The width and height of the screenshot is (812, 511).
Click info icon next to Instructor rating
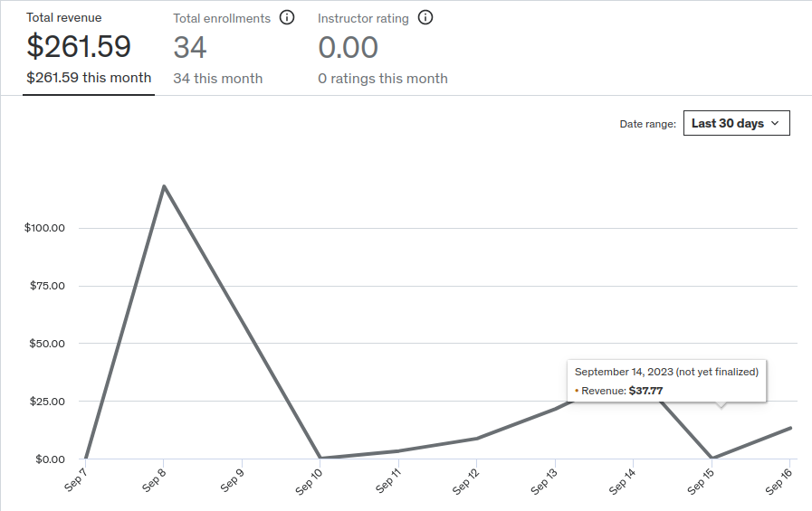[425, 18]
